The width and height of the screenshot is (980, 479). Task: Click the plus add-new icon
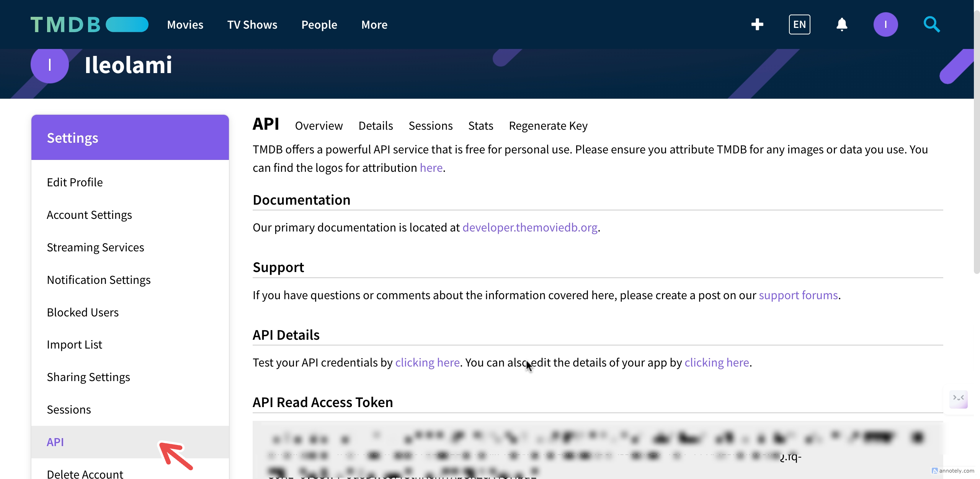tap(757, 24)
